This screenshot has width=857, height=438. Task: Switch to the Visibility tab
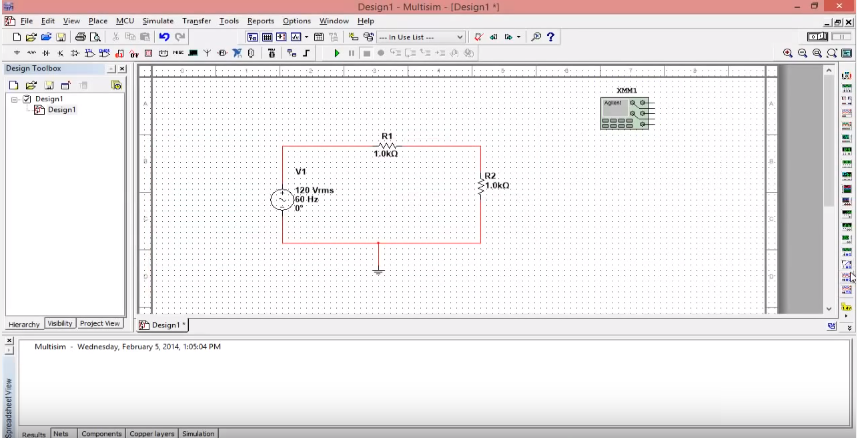click(x=60, y=324)
